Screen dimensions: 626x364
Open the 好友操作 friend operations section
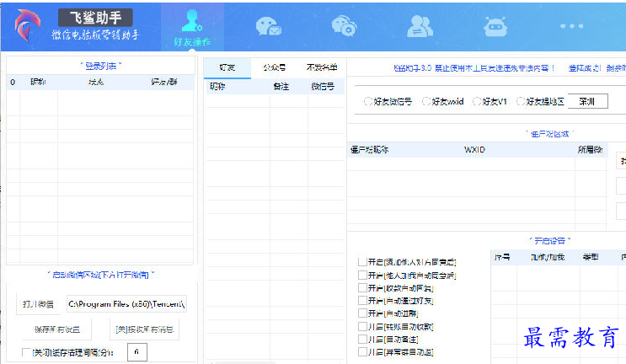tap(192, 27)
